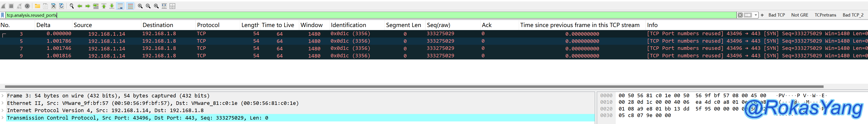The width and height of the screenshot is (868, 124).
Task: Open a capture file with folder icon
Action: pyautogui.click(x=38, y=6)
